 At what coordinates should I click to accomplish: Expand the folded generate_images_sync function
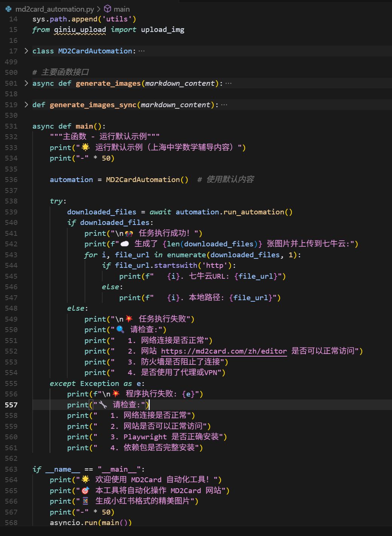click(x=26, y=105)
